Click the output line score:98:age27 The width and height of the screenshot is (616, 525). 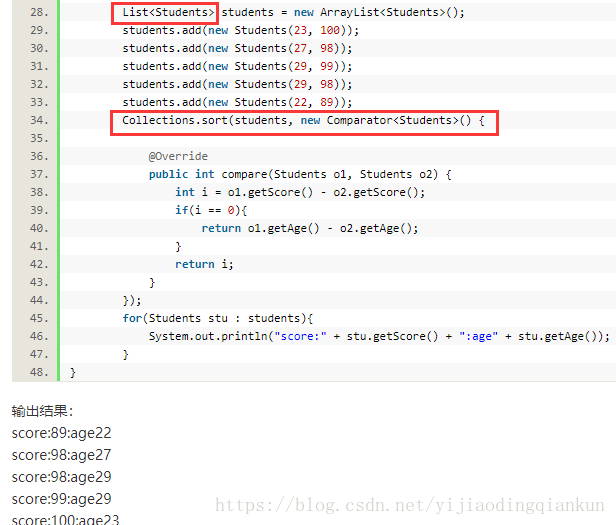(61, 455)
